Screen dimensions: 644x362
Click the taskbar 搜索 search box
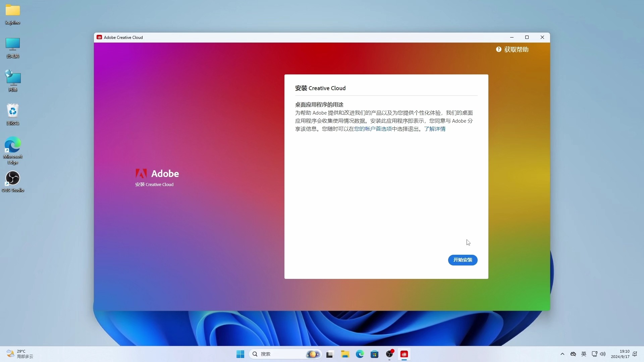(x=285, y=354)
